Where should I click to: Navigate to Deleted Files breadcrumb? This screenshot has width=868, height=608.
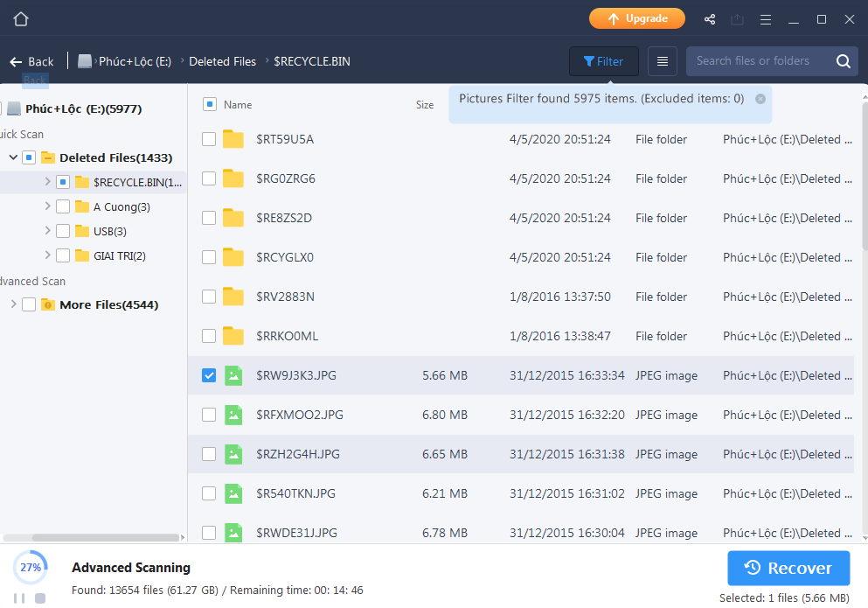[222, 61]
